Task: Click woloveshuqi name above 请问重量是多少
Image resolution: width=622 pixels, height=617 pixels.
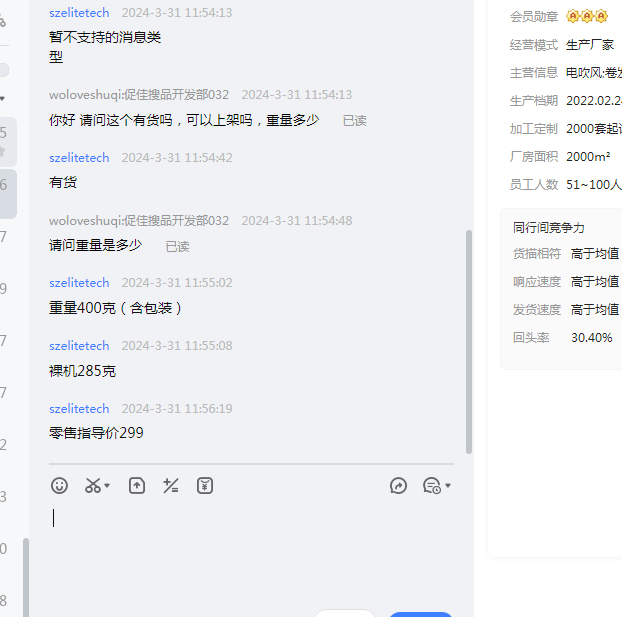Action: pos(139,221)
